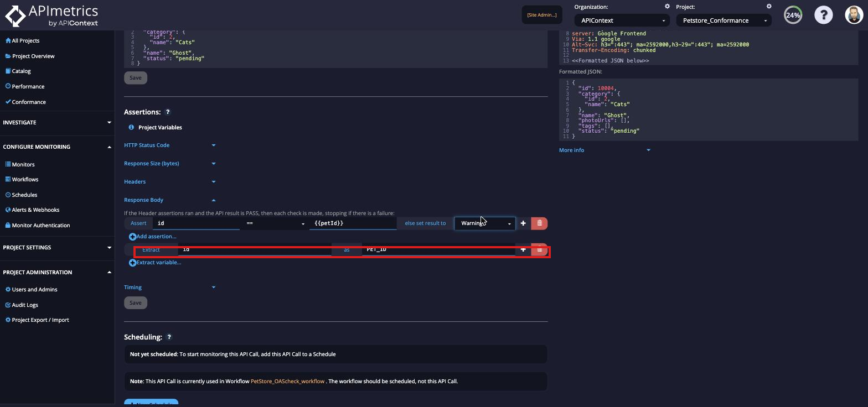Click the APImetrics logo
This screenshot has height=407, width=868.
click(x=51, y=15)
